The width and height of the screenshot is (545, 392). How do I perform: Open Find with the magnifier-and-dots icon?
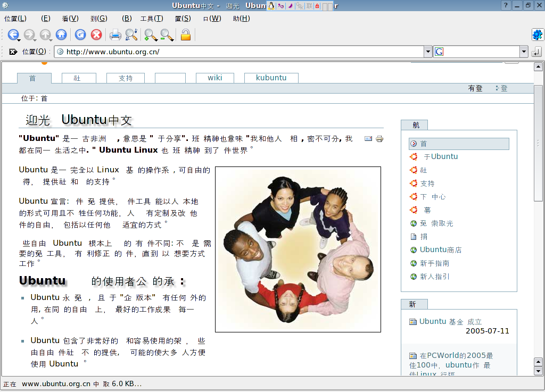pyautogui.click(x=131, y=35)
